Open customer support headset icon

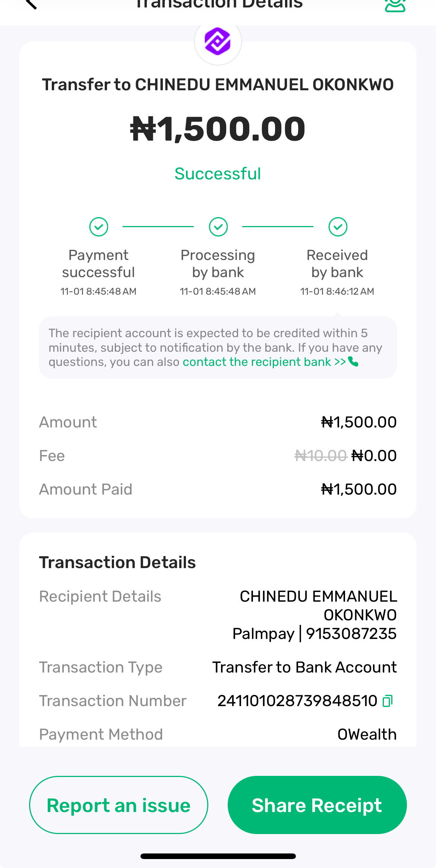[395, 5]
